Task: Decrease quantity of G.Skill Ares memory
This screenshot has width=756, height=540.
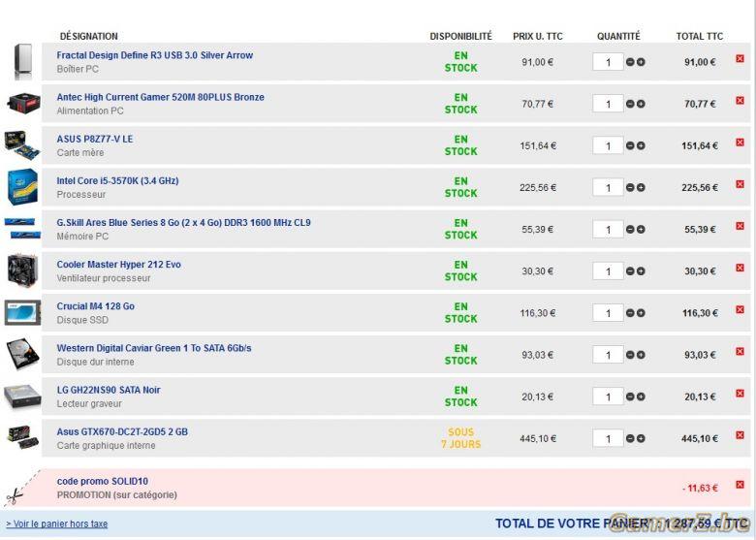Action: (x=630, y=230)
